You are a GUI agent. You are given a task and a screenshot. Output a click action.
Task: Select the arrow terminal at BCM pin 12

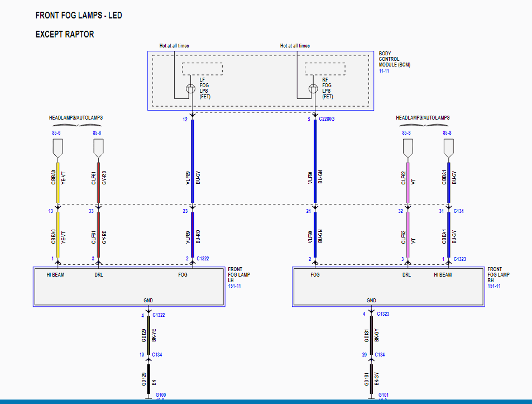tap(193, 116)
